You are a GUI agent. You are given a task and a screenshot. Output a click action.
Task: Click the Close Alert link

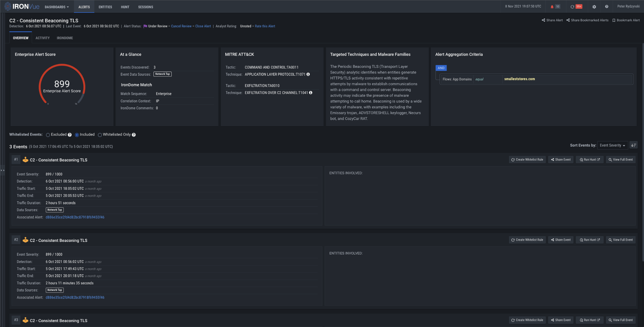point(203,26)
